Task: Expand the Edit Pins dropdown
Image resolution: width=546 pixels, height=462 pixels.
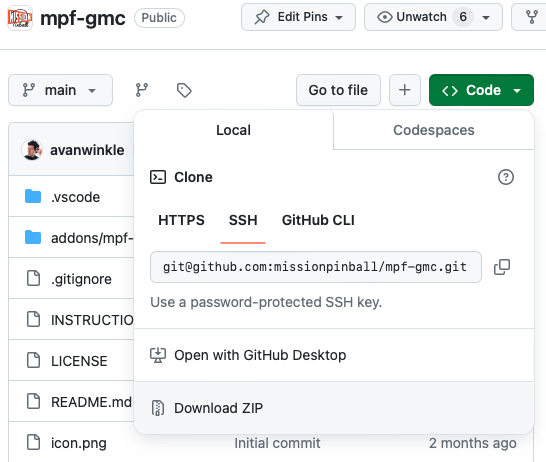Action: (298, 17)
